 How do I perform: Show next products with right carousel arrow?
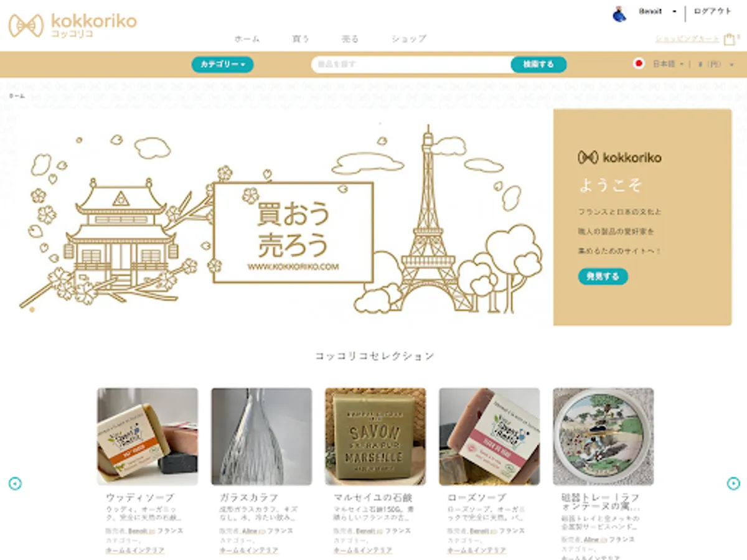pyautogui.click(x=733, y=483)
